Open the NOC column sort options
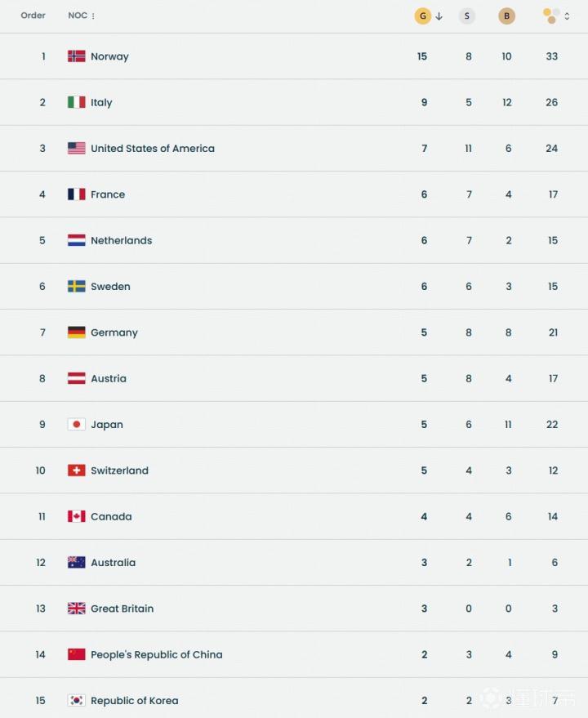Viewport: 588px width, 718px height. [x=94, y=16]
